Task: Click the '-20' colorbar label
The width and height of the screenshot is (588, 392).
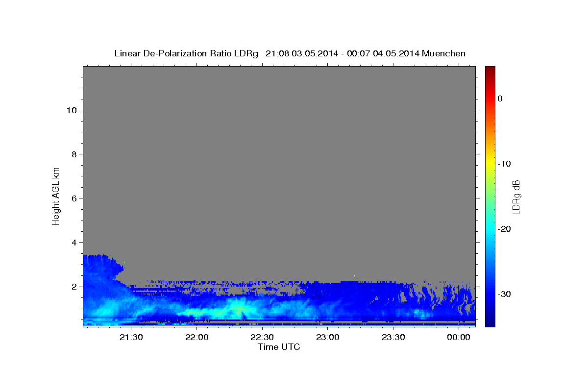Action: pos(504,229)
